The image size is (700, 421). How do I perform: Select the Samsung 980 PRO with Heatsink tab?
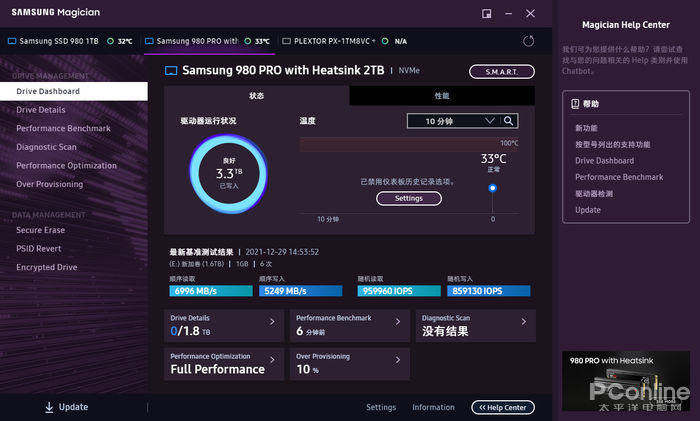[209, 41]
